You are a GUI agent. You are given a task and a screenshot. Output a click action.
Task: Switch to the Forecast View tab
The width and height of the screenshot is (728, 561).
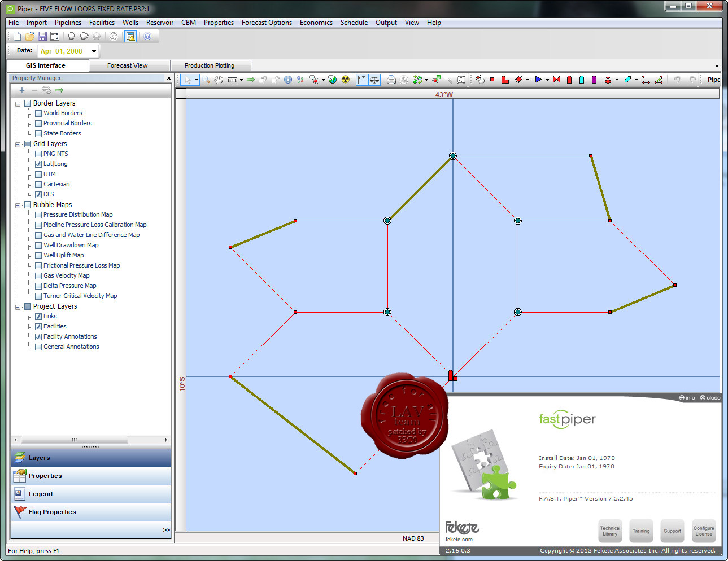tap(128, 65)
